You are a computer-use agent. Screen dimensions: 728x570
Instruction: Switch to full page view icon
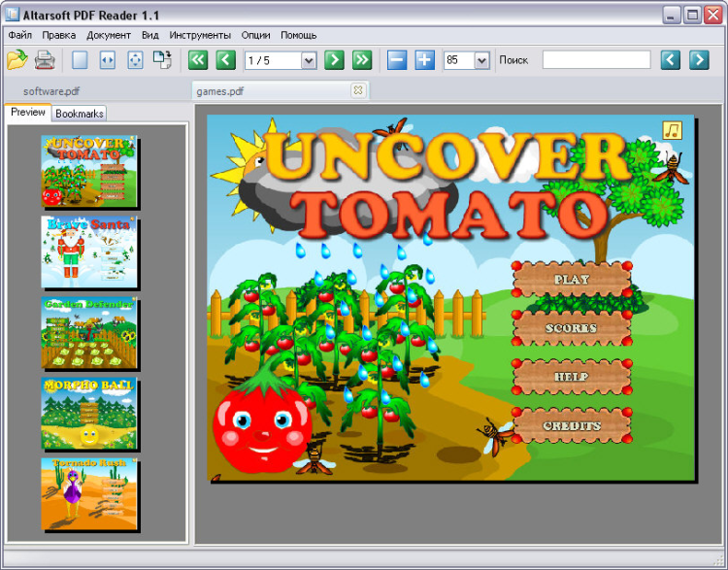coord(80,60)
